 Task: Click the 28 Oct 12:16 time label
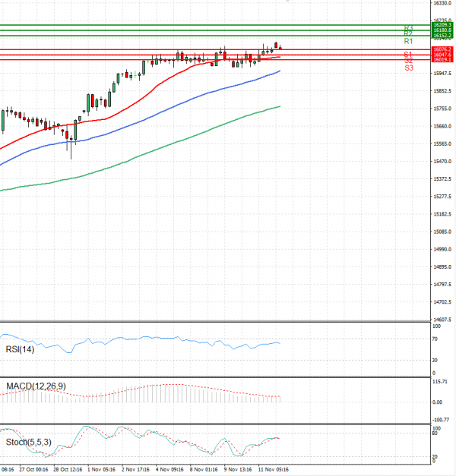click(68, 470)
